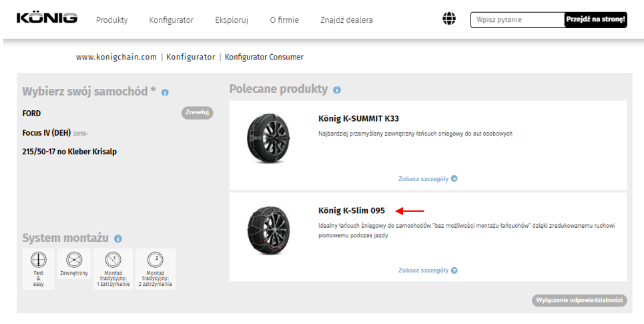Open the language globe icon
This screenshot has width=644, height=324.
[449, 19]
